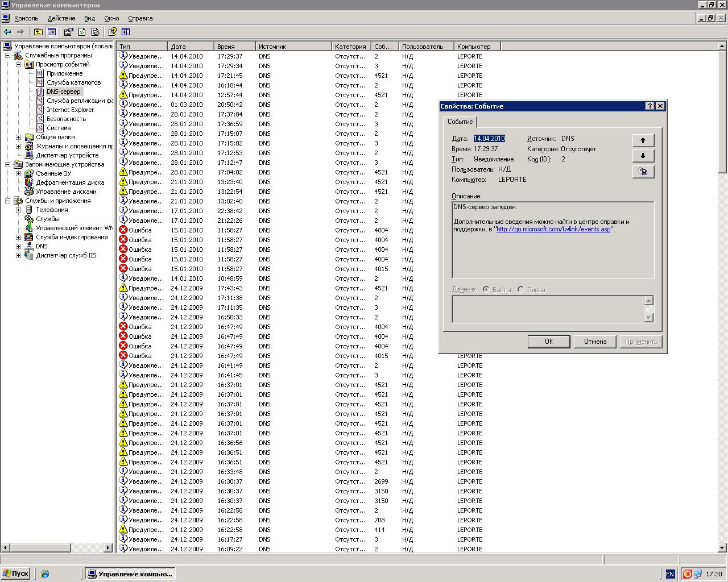Copy event details with the clipboard button
Viewport: 728px width, 582px height.
(643, 172)
